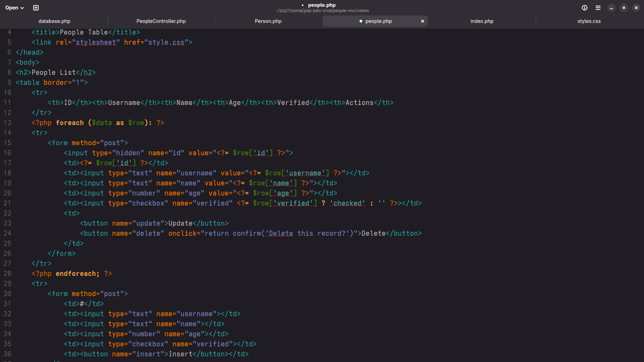Click line number 9 in the gutter
The width and height of the screenshot is (644, 362).
9,82
